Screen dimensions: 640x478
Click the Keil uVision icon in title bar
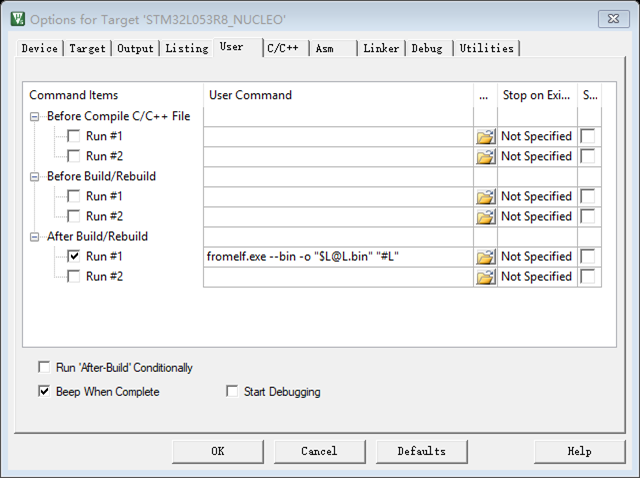click(x=18, y=19)
